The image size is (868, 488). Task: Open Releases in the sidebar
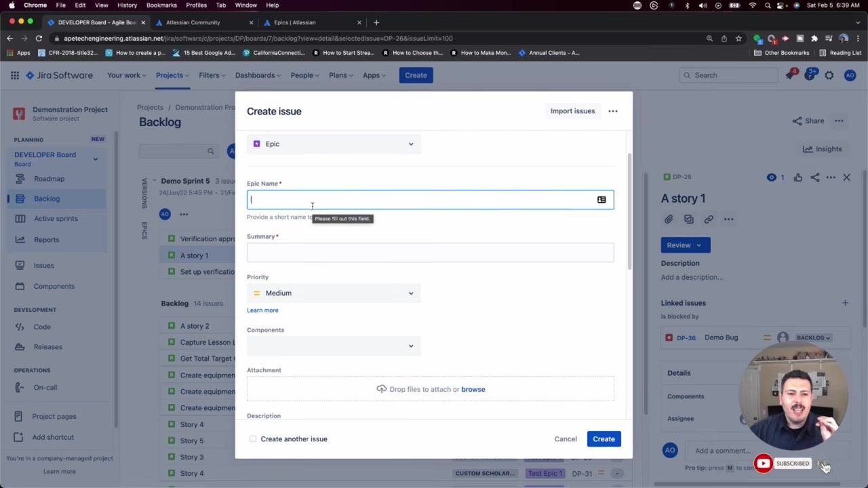(x=47, y=347)
